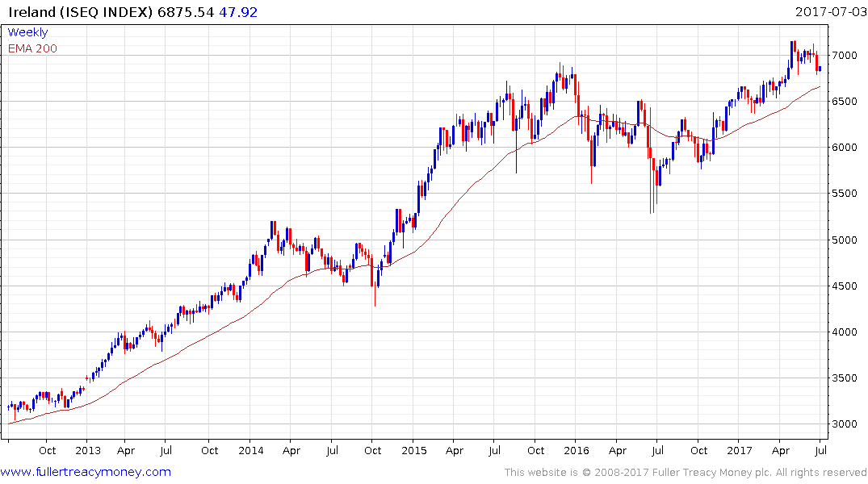Select the change value 47.92

pos(238,12)
